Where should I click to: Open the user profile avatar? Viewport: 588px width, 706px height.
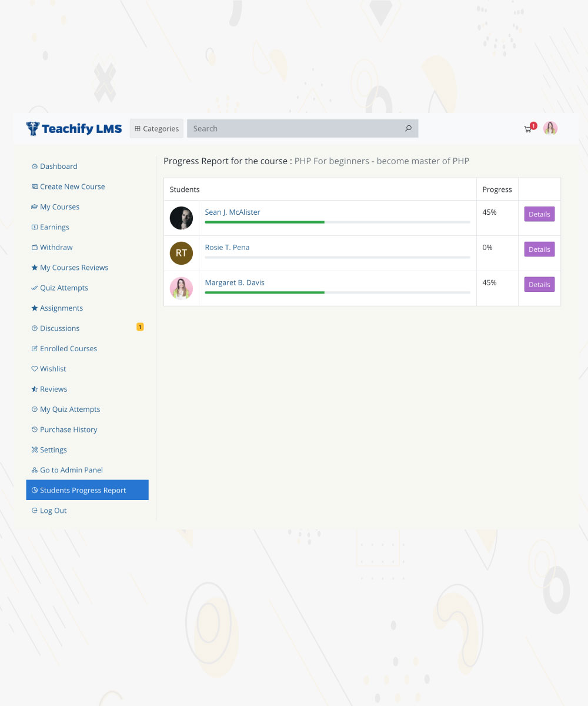[x=550, y=128]
